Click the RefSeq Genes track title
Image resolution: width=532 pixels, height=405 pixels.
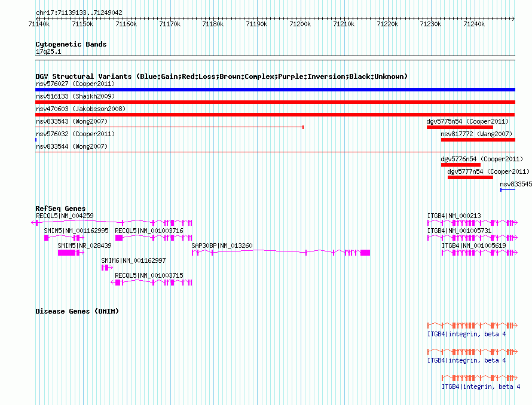click(x=60, y=208)
